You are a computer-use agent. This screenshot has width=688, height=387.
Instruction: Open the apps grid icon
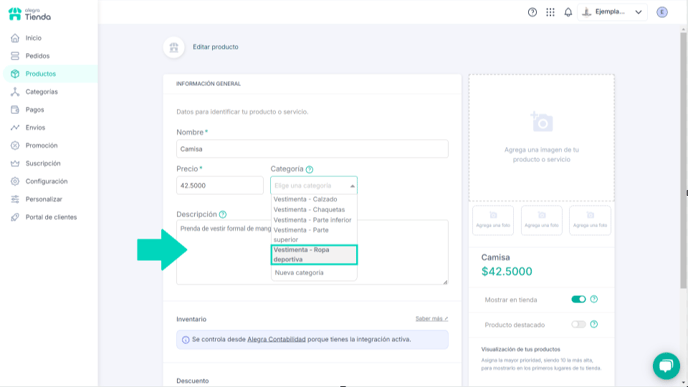550,12
